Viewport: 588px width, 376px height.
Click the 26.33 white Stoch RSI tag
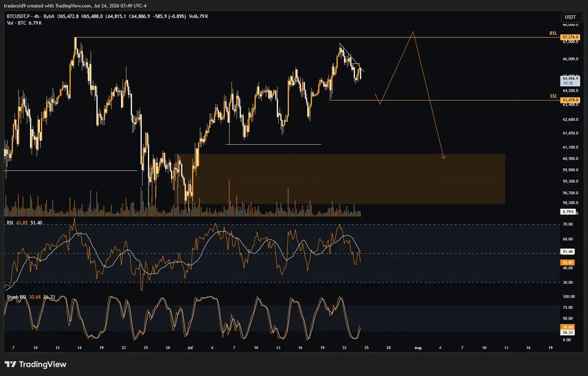(x=568, y=332)
